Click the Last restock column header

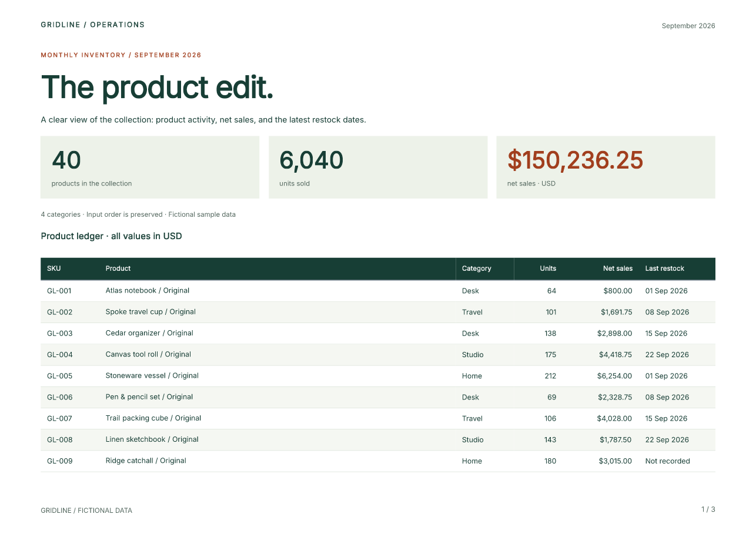(x=664, y=268)
